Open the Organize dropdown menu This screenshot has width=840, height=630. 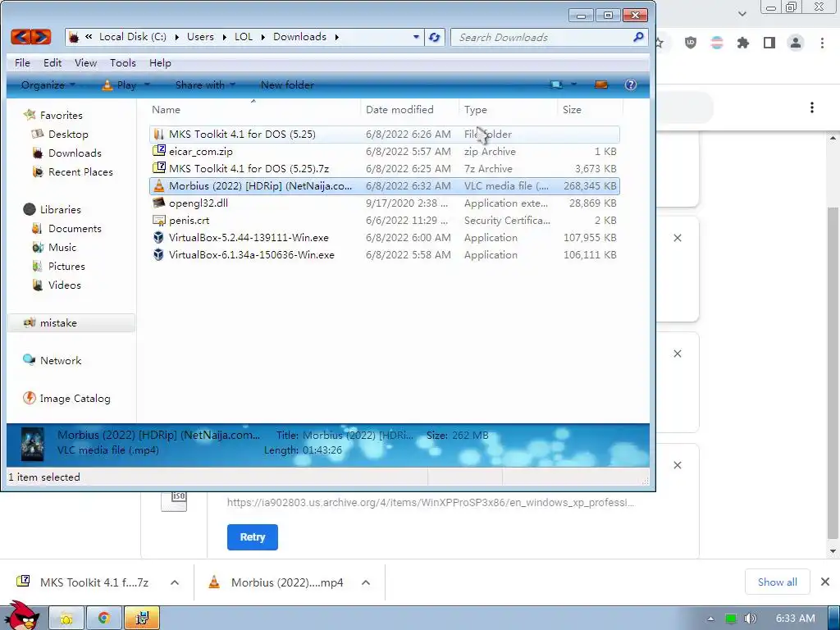(x=48, y=84)
